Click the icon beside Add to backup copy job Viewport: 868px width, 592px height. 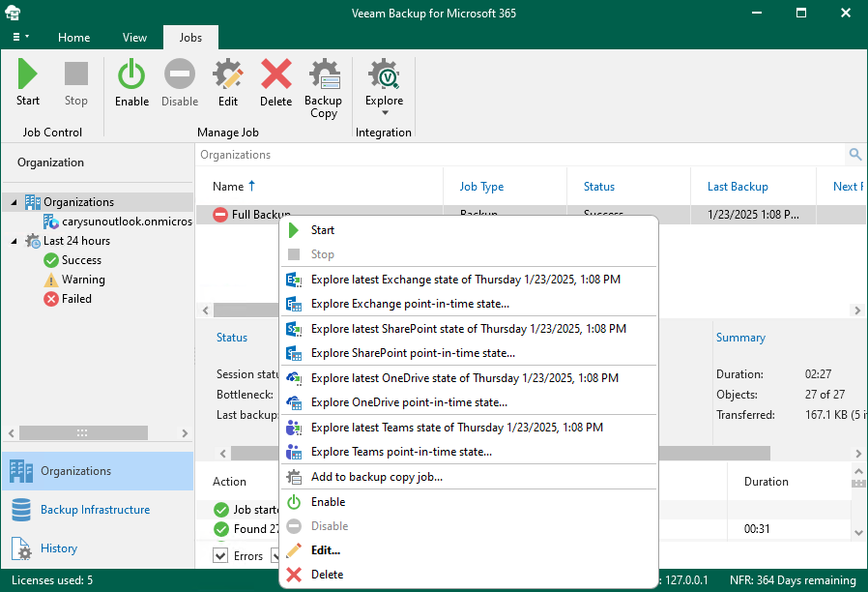coord(294,477)
